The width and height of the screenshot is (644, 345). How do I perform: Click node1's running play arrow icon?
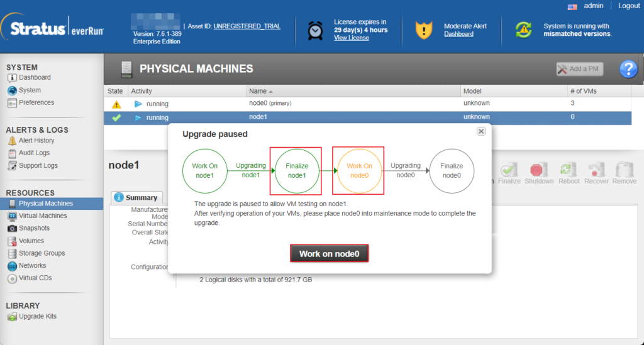(x=138, y=118)
